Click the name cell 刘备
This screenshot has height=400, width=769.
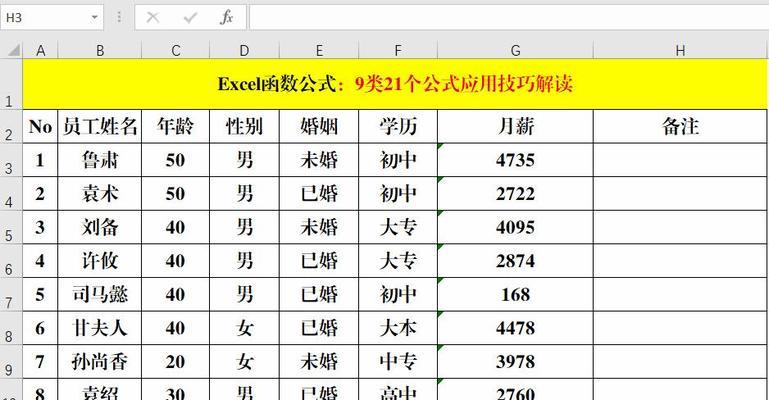[x=100, y=227]
